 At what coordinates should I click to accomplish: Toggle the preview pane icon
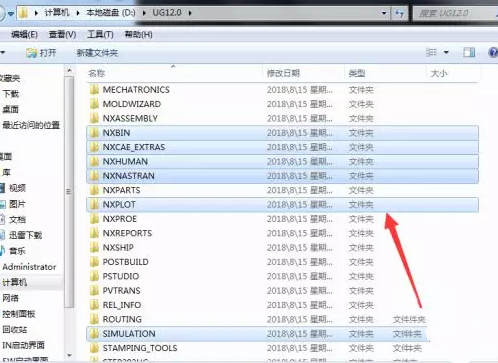(469, 52)
